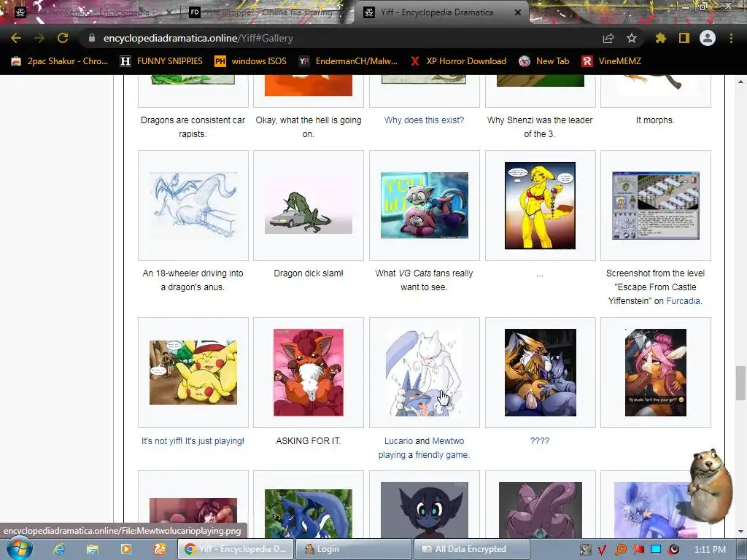Follow the Mewtwo link
The image size is (747, 560).
tap(449, 441)
